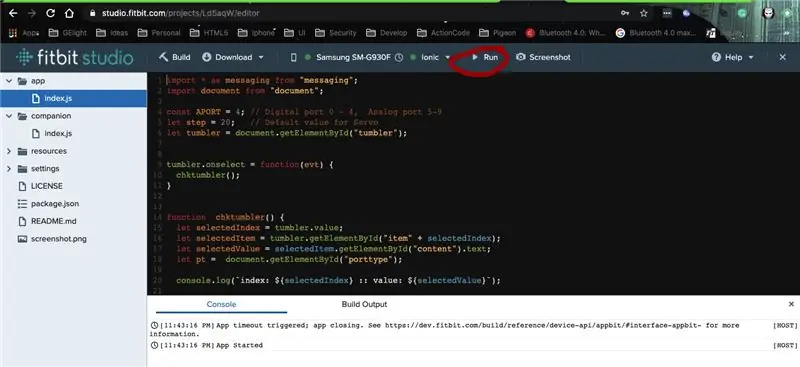The width and height of the screenshot is (800, 367).
Task: Click the Build hammer button
Action: click(x=174, y=57)
